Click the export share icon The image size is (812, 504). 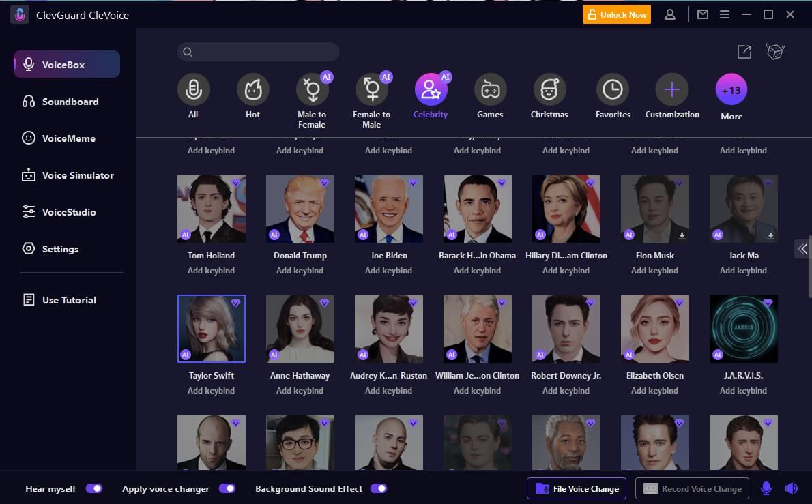click(744, 52)
